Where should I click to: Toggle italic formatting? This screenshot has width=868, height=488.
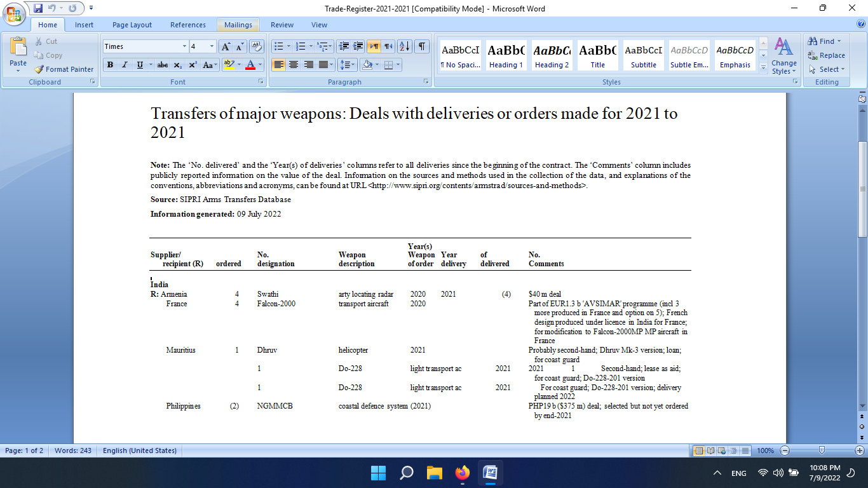pos(125,65)
